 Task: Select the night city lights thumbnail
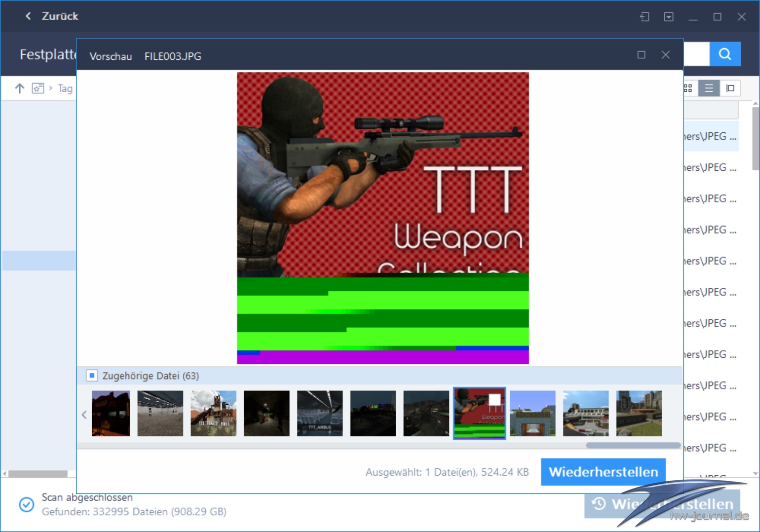(x=373, y=413)
